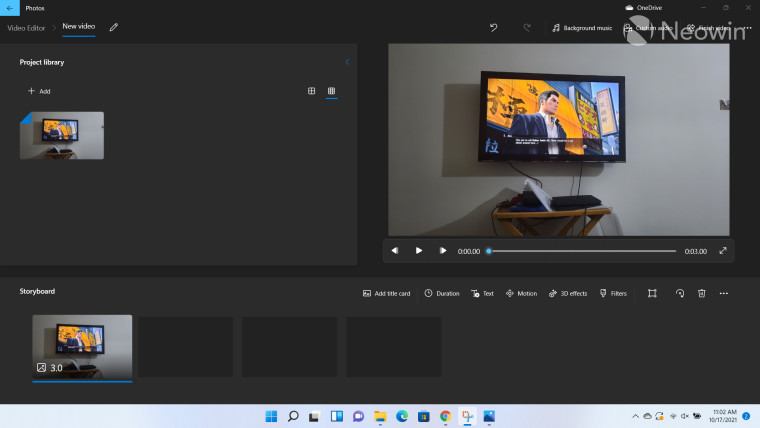The height and width of the screenshot is (428, 760).
Task: Click the OneDrive status in title bar
Action: point(644,8)
